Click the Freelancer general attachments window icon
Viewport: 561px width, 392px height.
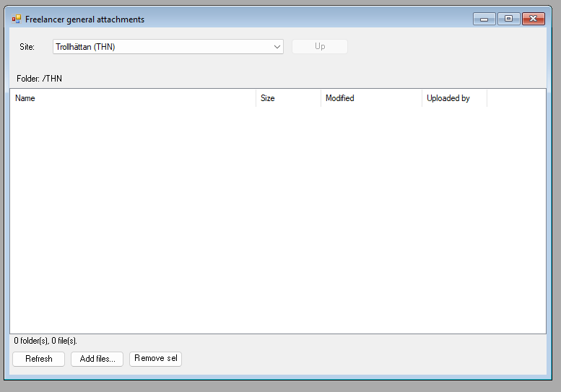pos(17,19)
